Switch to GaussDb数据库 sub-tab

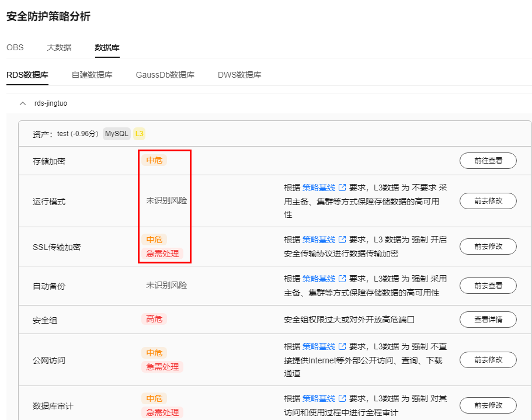coord(165,75)
